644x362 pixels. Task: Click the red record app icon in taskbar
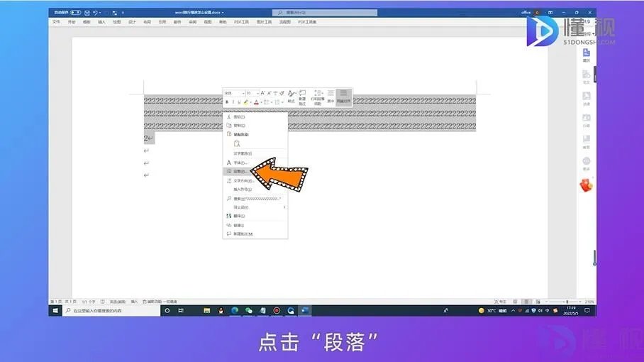tap(277, 311)
